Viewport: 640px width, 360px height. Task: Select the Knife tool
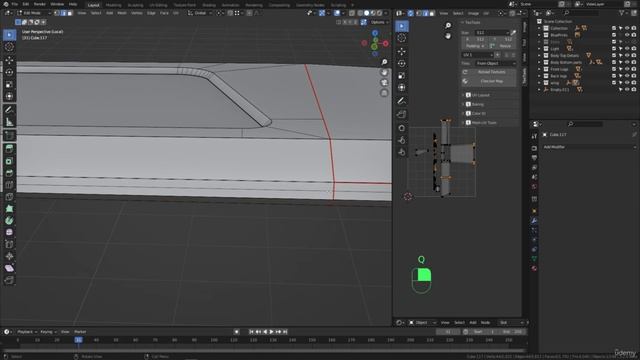coord(9,197)
